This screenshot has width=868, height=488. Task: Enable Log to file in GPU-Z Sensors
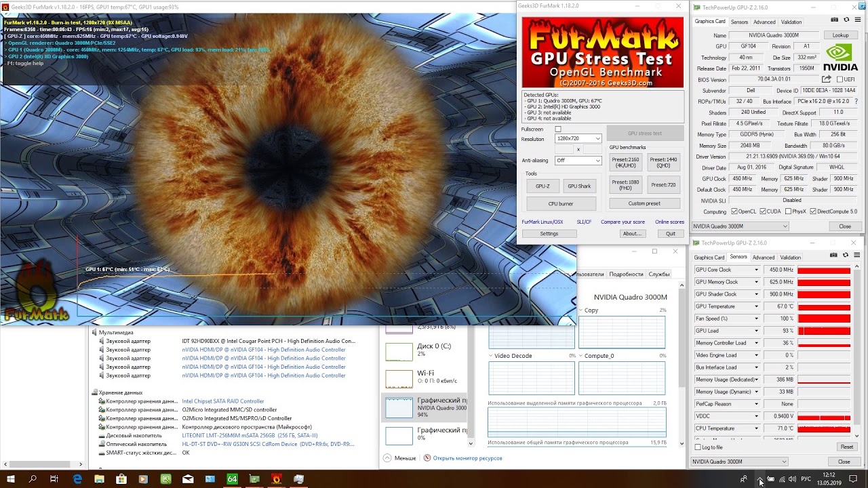(x=698, y=447)
